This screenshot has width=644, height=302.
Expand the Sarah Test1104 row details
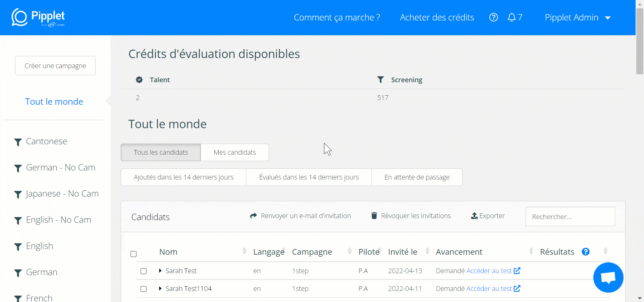[160, 289]
